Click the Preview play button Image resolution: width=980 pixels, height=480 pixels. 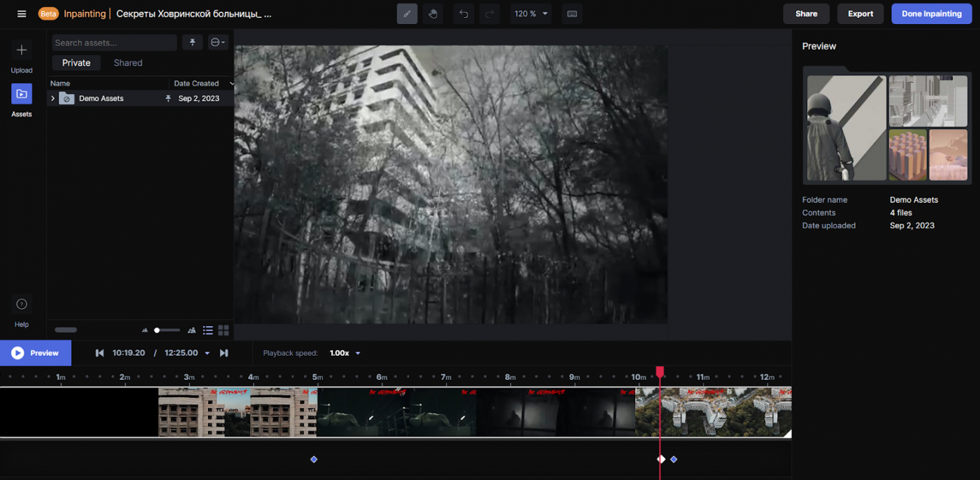click(x=35, y=353)
